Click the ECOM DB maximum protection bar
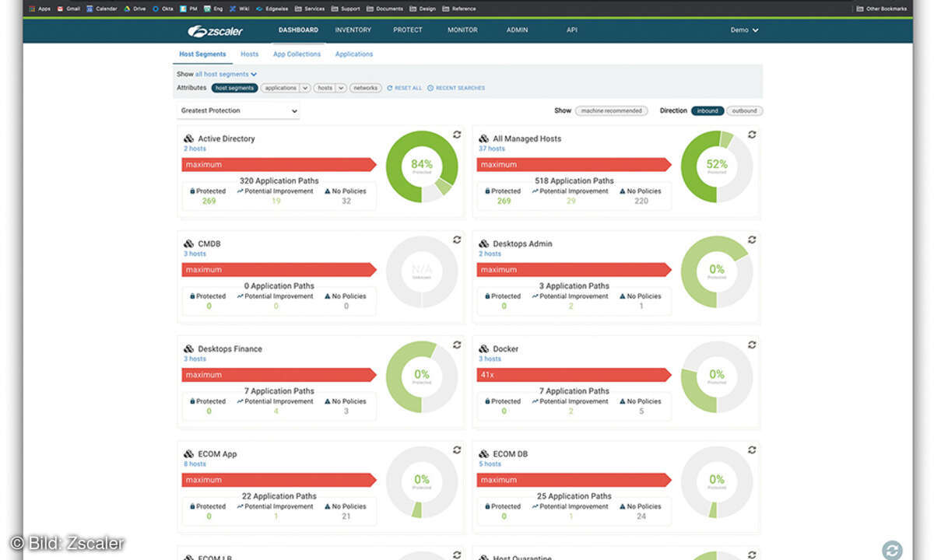Screen dimensions: 934x560 point(574,480)
